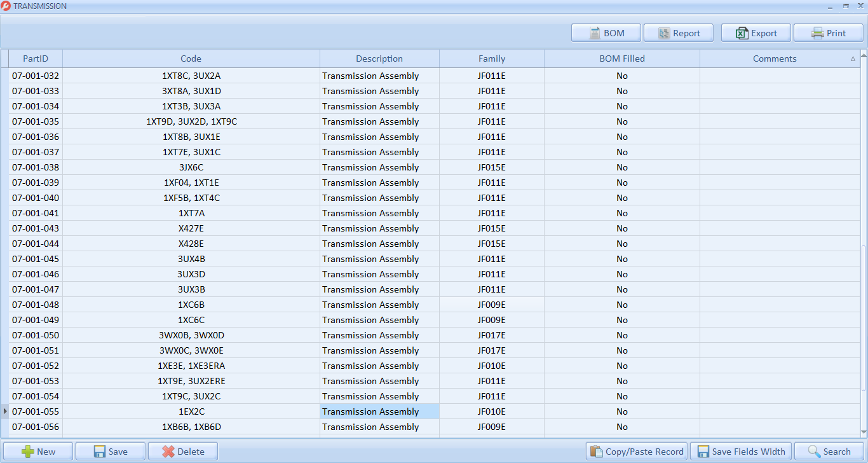Image resolution: width=868 pixels, height=463 pixels.
Task: Select PartID 07-001-035
Action: pos(36,121)
